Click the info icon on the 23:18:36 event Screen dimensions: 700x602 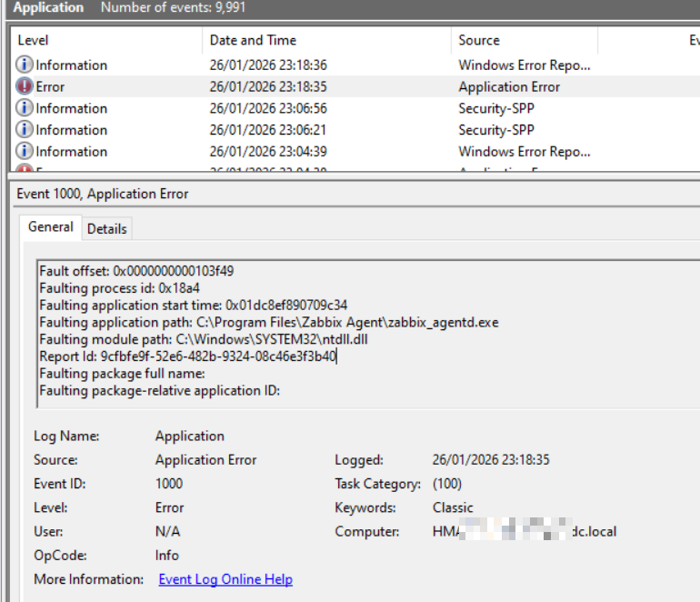pos(25,65)
